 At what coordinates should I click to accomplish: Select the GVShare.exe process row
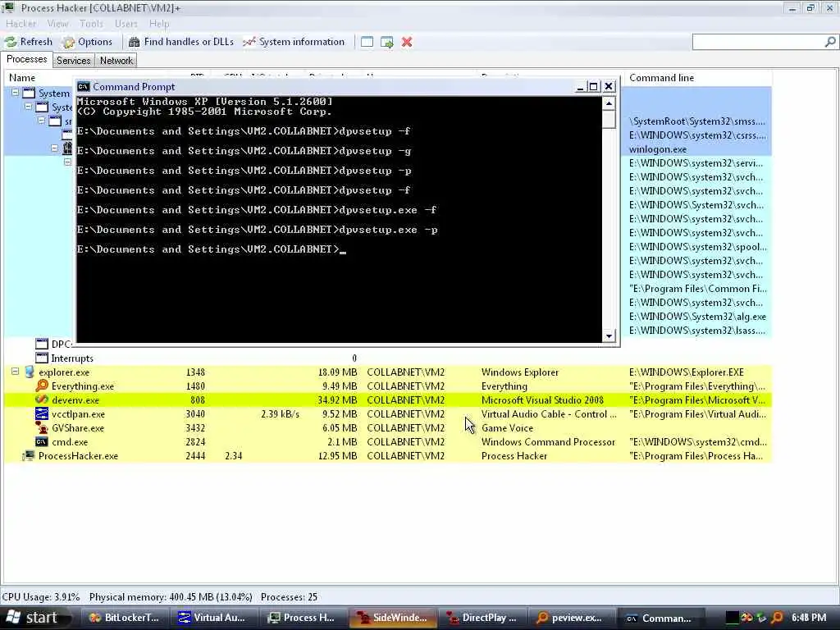pyautogui.click(x=388, y=428)
